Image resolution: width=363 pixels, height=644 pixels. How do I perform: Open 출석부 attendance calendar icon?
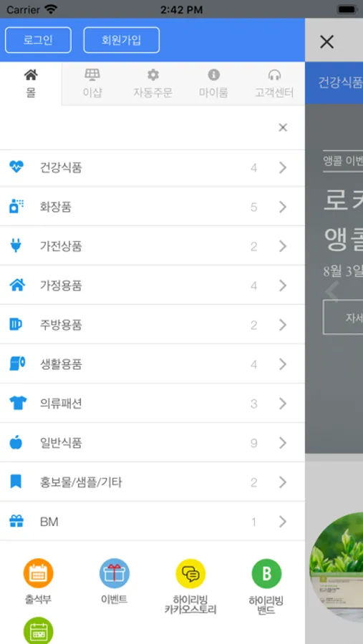click(x=38, y=573)
